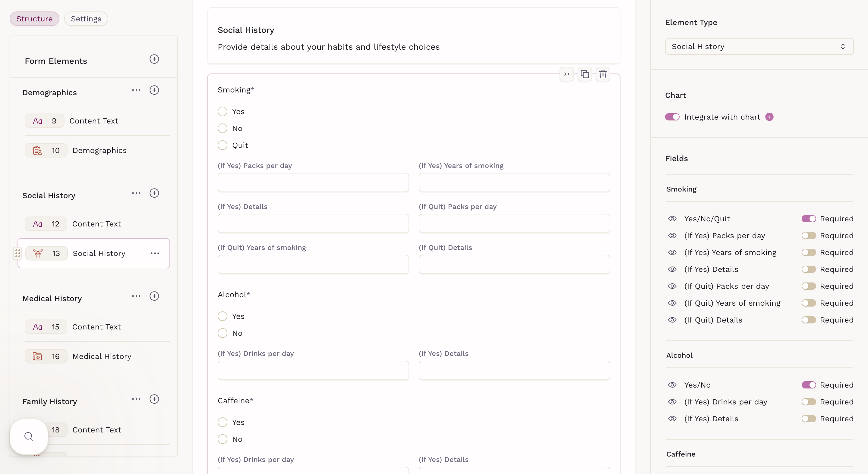Image resolution: width=868 pixels, height=474 pixels.
Task: Click the collapse element arrows icon
Action: [567, 74]
